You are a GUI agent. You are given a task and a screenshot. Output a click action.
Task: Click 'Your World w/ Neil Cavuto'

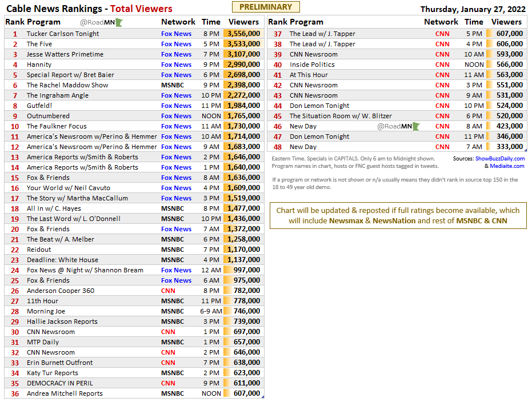coord(69,188)
